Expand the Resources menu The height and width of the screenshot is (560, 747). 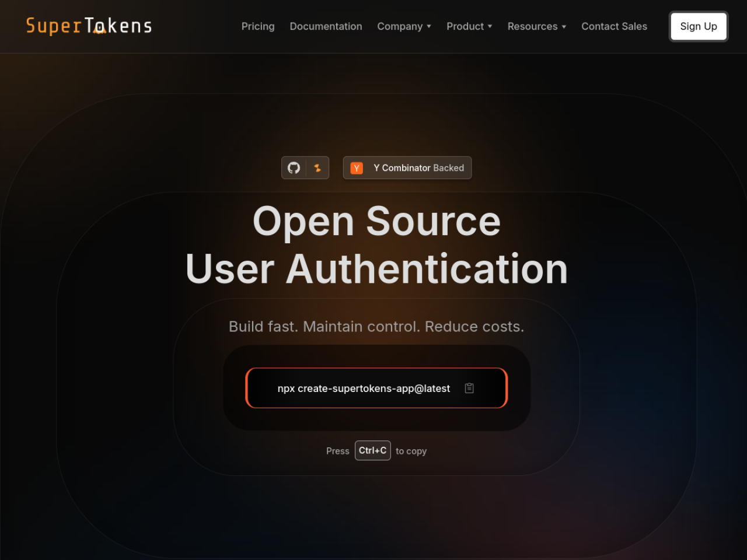point(537,26)
